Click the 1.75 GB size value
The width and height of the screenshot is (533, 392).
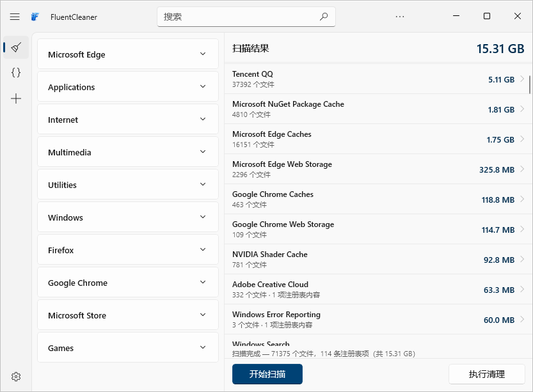click(x=500, y=139)
